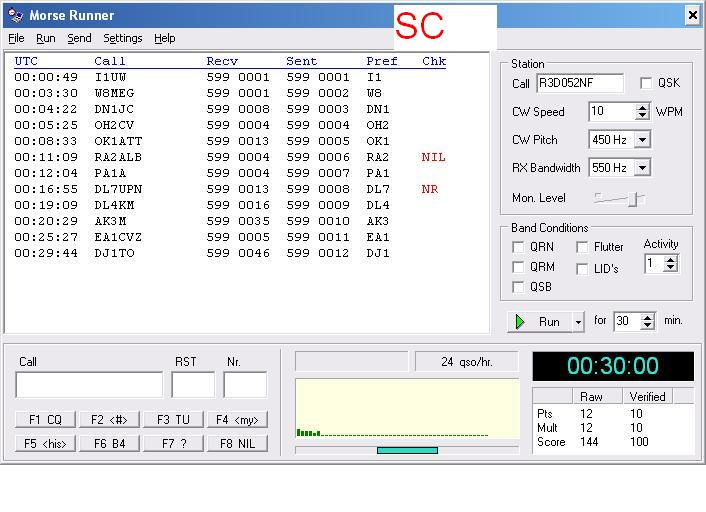Open the File menu
706x512 pixels.
coord(16,38)
